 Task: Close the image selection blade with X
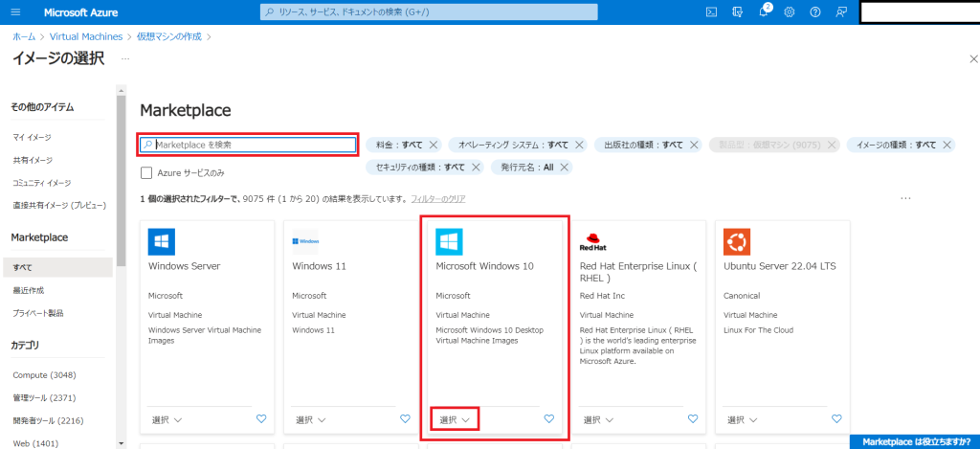(x=973, y=58)
